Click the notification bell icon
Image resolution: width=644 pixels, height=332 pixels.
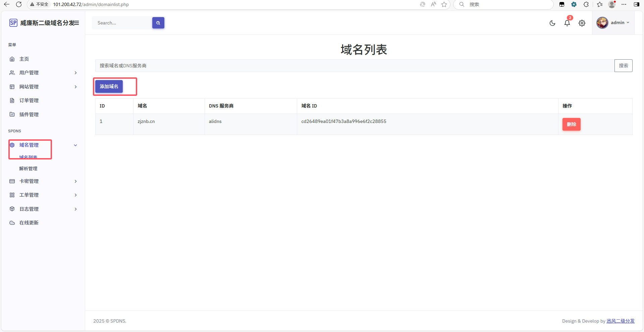click(567, 23)
